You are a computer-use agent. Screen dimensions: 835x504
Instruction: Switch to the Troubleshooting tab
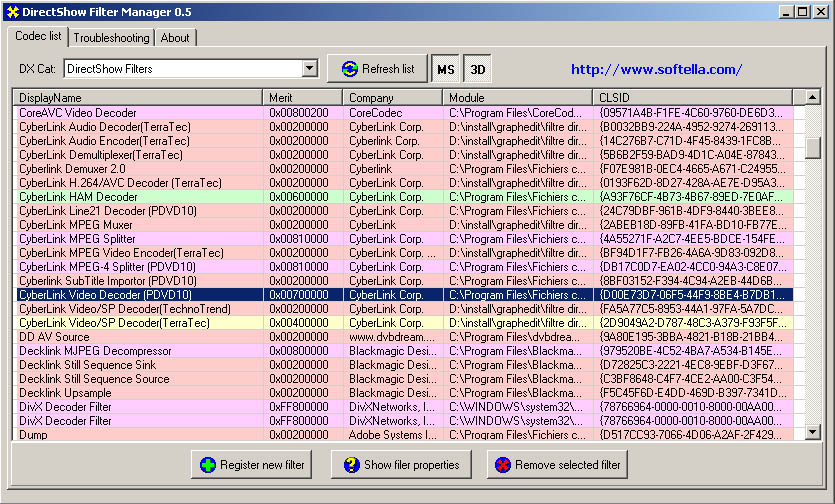111,38
